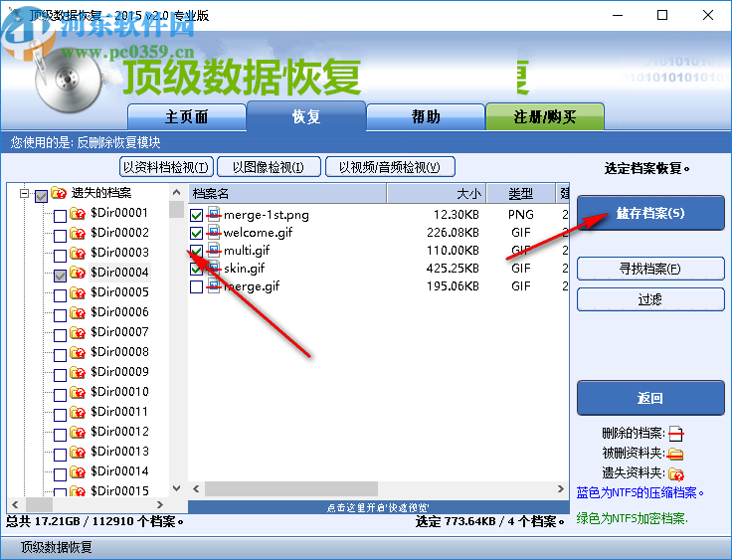Click the 遗失的档案 root folder icon
Viewport: 732px width, 560px height.
click(59, 192)
